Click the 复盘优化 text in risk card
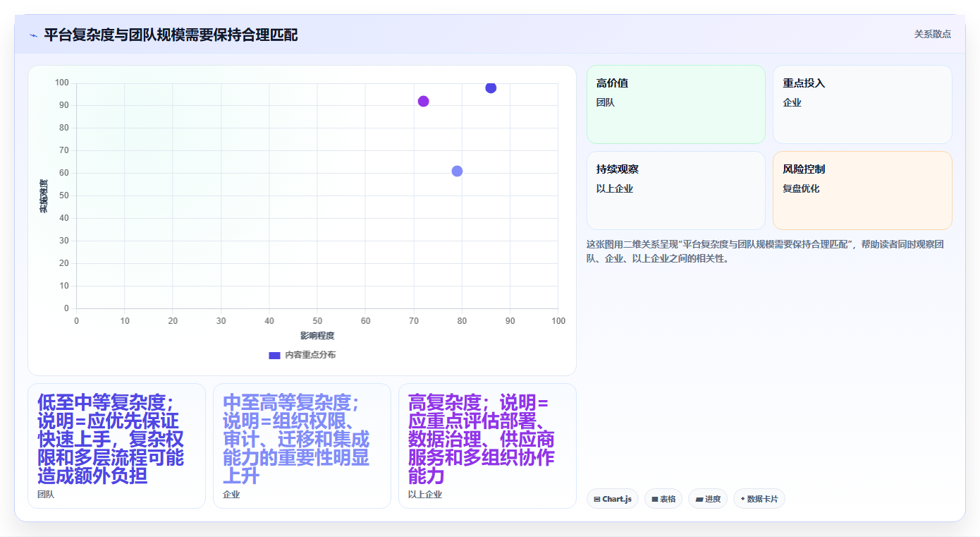980x537 pixels. (801, 189)
